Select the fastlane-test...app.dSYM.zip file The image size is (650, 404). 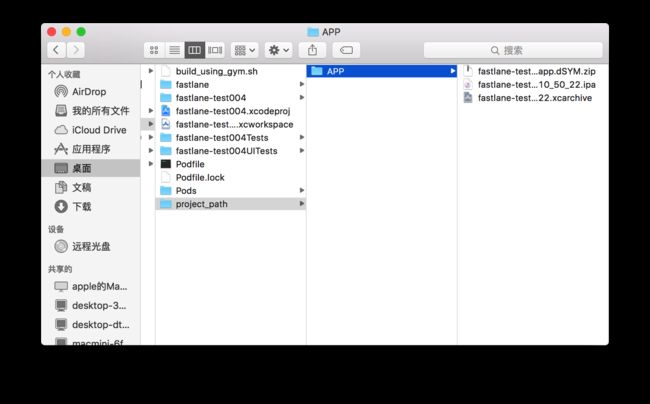pyautogui.click(x=533, y=71)
